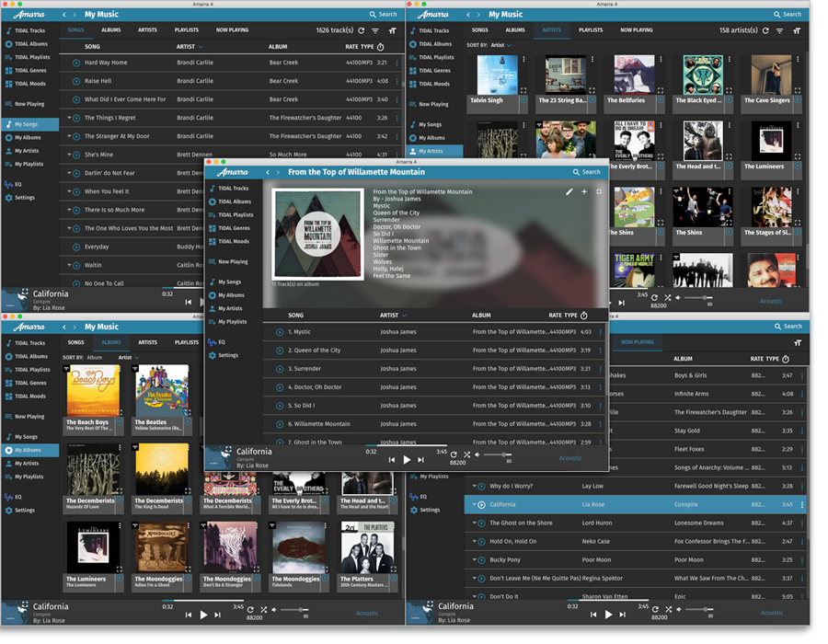828x644 pixels.
Task: Open TIDAL Moods in the Willamette window sidebar
Action: tap(230, 241)
